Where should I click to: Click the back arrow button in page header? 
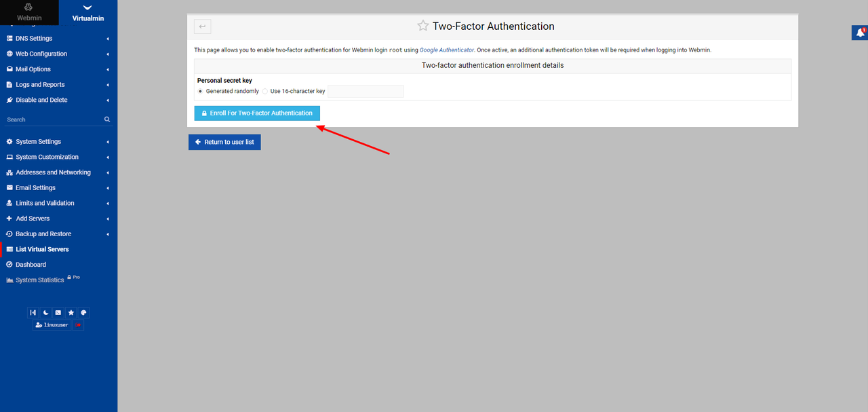point(202,26)
